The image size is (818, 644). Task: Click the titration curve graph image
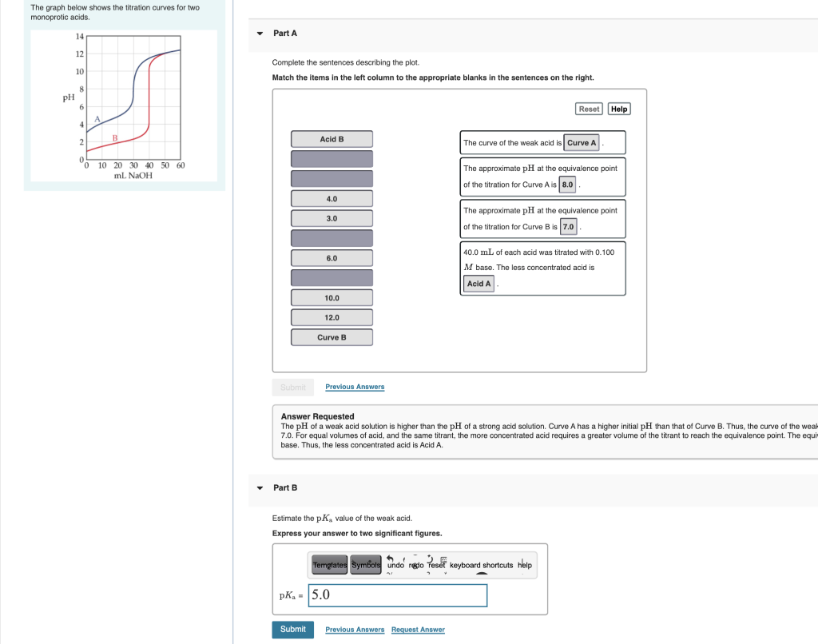(x=124, y=106)
